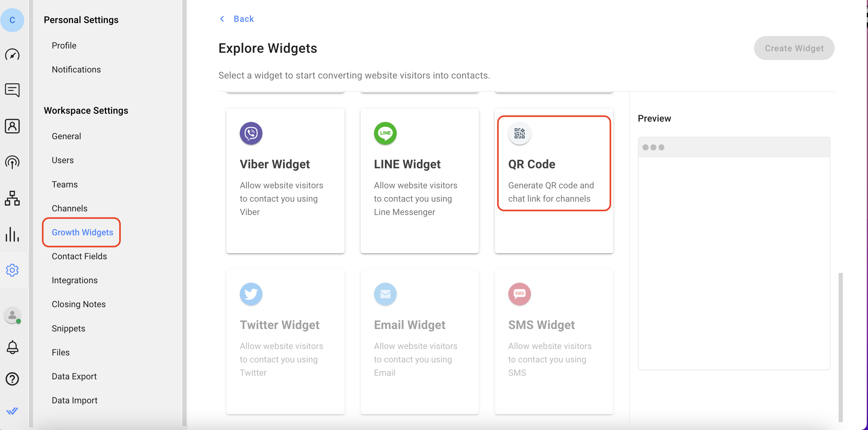Screen dimensions: 868x430
Task: Click the back chevron arrow
Action: click(222, 19)
